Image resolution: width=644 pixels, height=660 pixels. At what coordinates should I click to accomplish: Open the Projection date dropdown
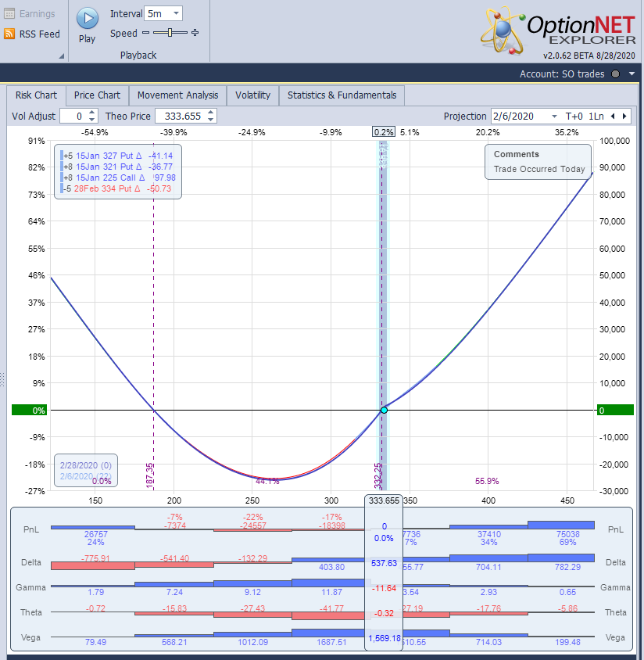[554, 117]
